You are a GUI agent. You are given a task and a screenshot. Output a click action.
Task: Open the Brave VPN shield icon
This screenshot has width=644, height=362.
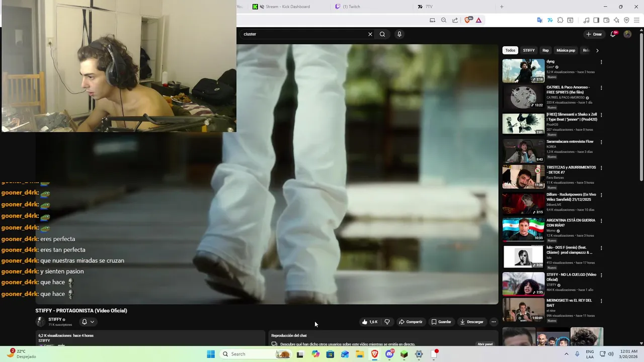[x=626, y=20]
